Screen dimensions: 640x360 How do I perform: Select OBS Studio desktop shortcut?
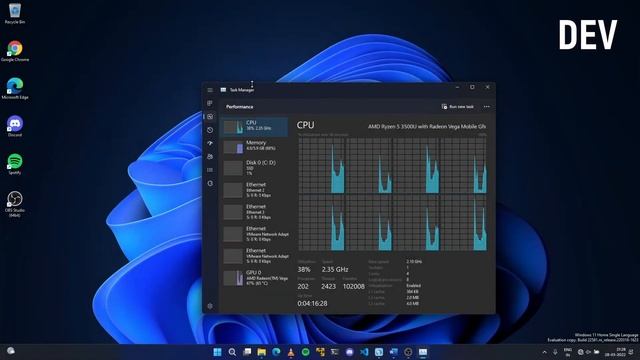tap(15, 204)
